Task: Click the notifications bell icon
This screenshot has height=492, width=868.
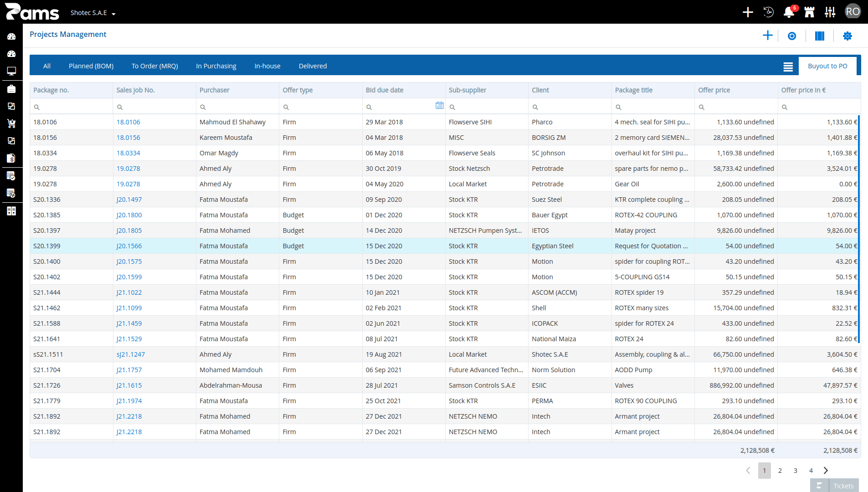Action: pyautogui.click(x=789, y=12)
